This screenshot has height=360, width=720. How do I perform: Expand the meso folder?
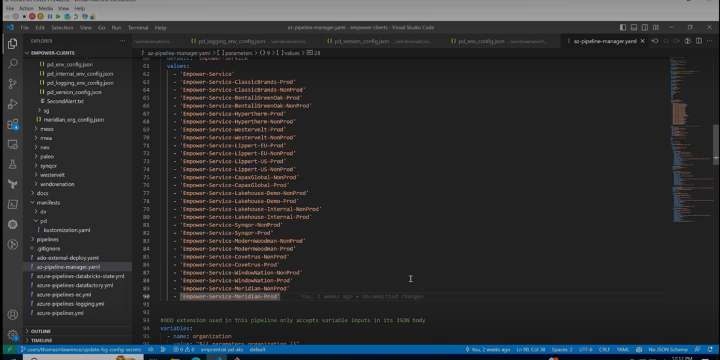tap(46, 129)
